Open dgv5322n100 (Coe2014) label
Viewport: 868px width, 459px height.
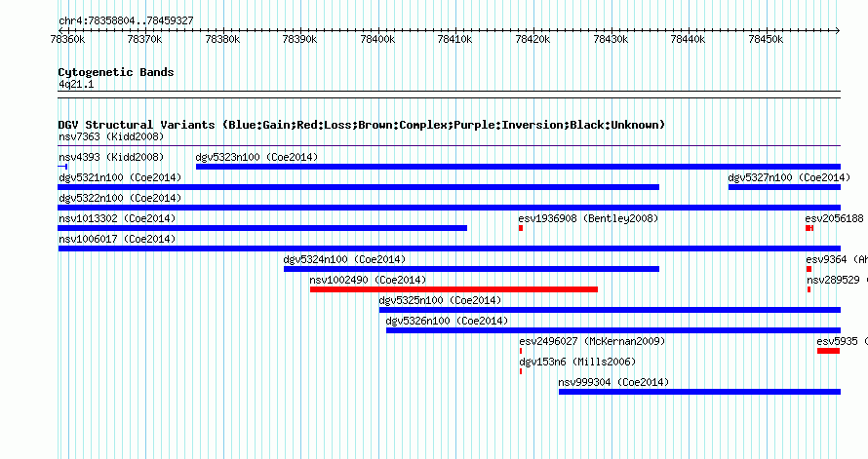click(120, 198)
